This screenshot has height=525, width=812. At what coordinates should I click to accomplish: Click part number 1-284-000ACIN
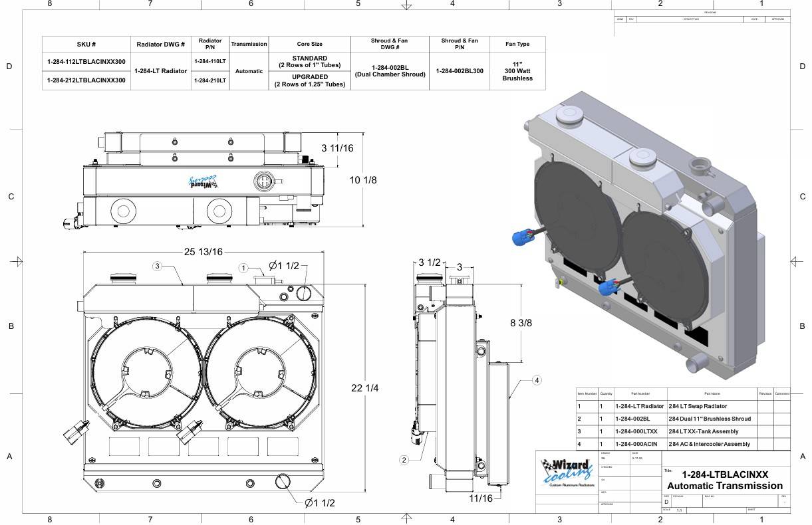(x=636, y=444)
